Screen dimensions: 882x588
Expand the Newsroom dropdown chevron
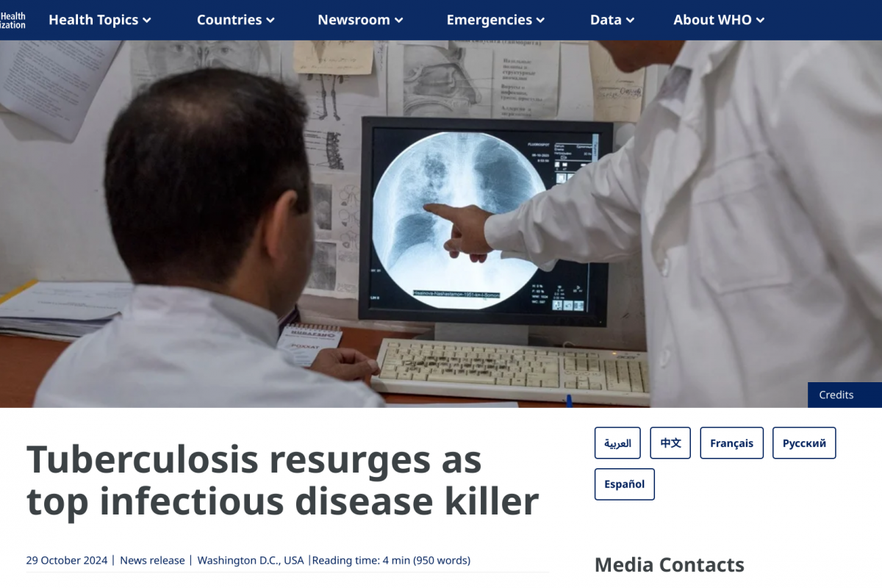click(x=399, y=21)
